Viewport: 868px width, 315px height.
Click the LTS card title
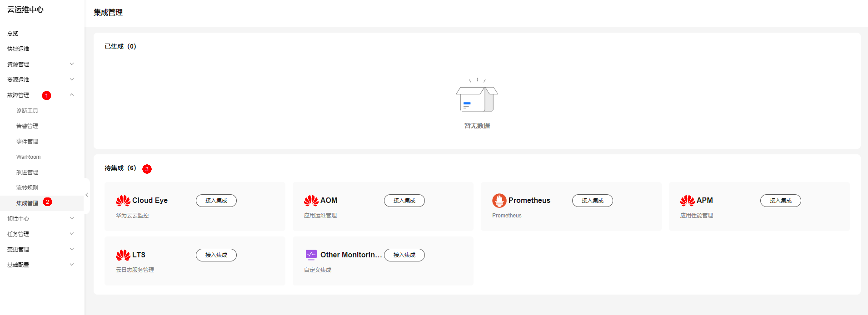(x=139, y=255)
